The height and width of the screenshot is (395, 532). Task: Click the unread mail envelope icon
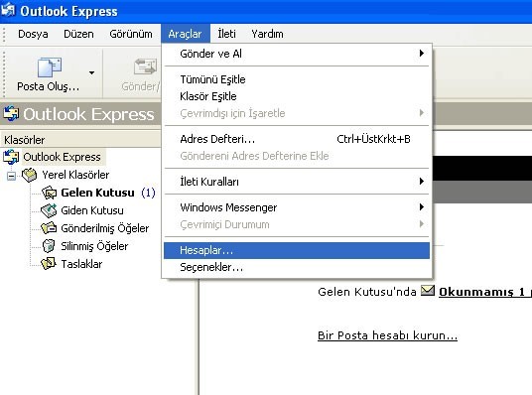coord(428,291)
